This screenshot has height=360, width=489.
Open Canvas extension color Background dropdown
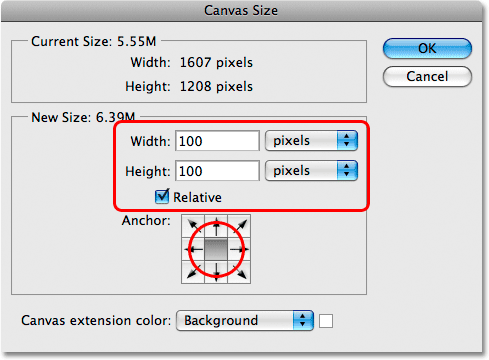[x=245, y=321]
